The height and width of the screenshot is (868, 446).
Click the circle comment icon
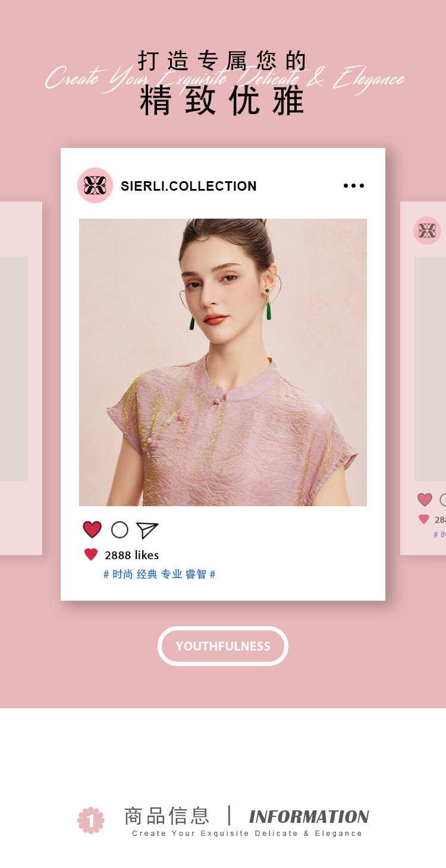[120, 529]
